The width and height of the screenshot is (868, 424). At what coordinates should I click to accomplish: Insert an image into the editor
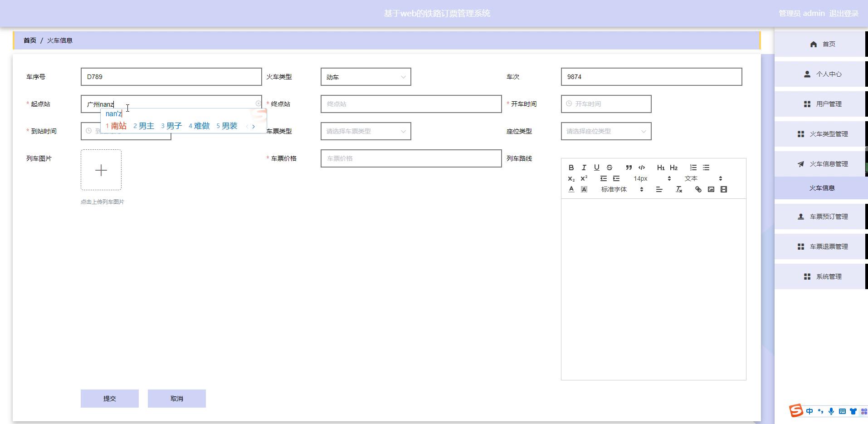point(711,189)
